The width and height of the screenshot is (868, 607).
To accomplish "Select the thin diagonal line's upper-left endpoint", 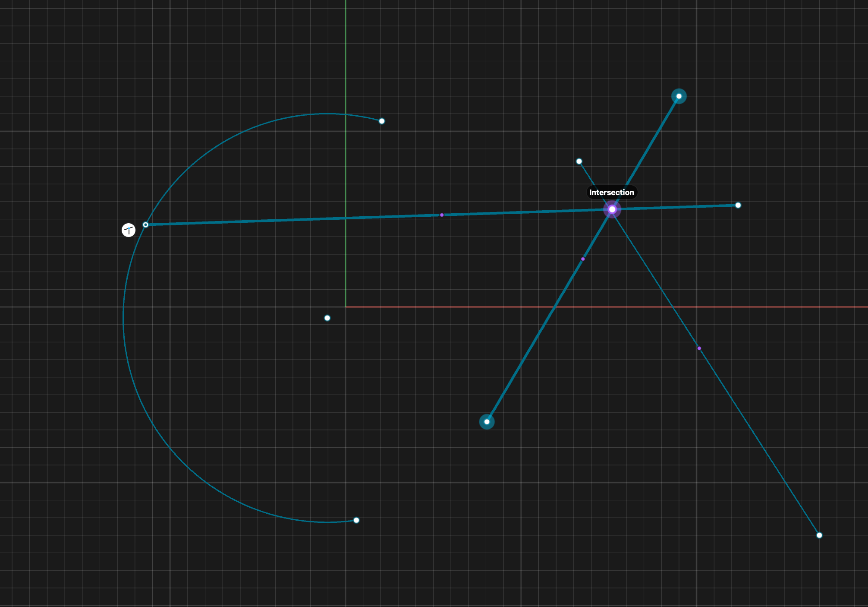I will 579,161.
